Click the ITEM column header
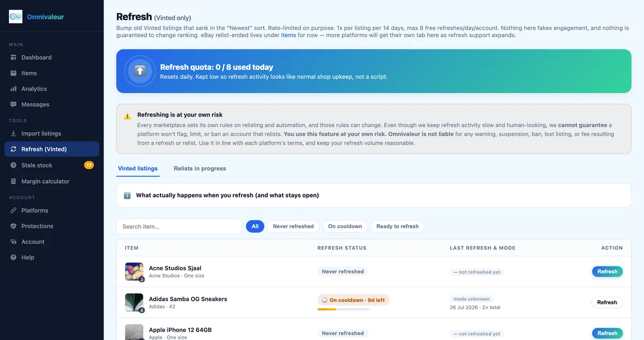This screenshot has width=644, height=340. pos(131,248)
